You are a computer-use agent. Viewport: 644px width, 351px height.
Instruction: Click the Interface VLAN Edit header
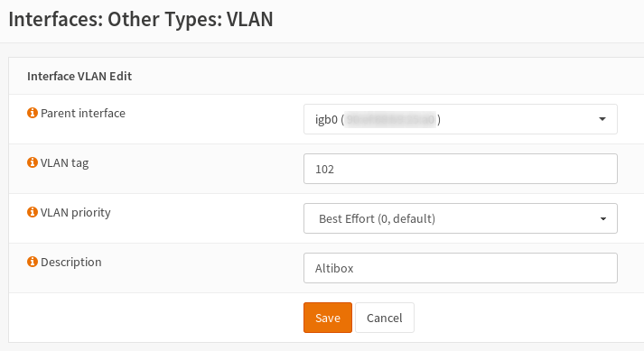[79, 77]
